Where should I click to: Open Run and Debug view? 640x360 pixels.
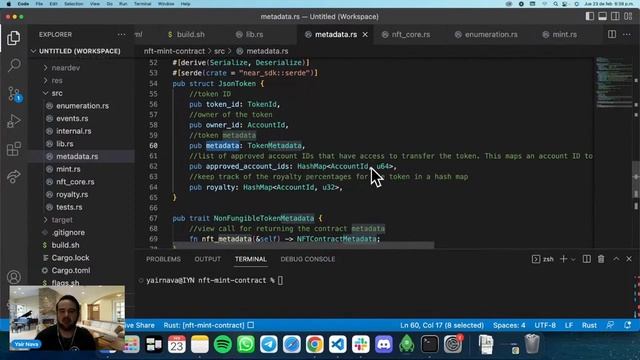[x=13, y=122]
